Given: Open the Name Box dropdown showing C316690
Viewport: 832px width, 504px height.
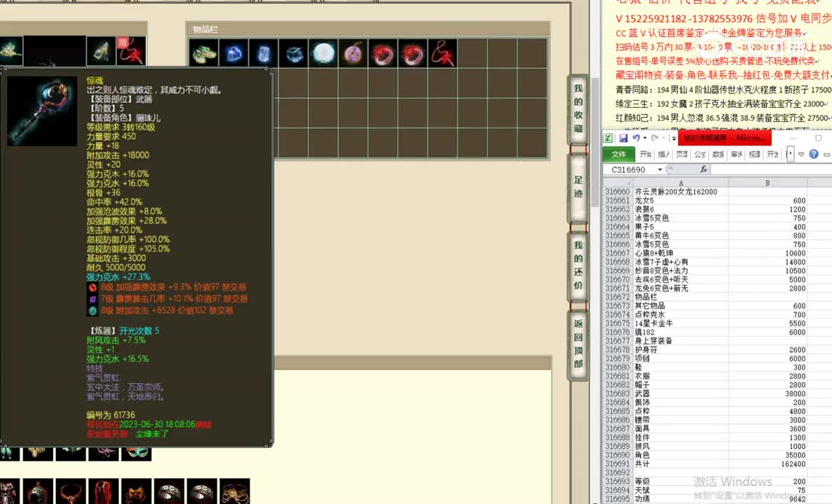Looking at the screenshot, I should click(659, 169).
